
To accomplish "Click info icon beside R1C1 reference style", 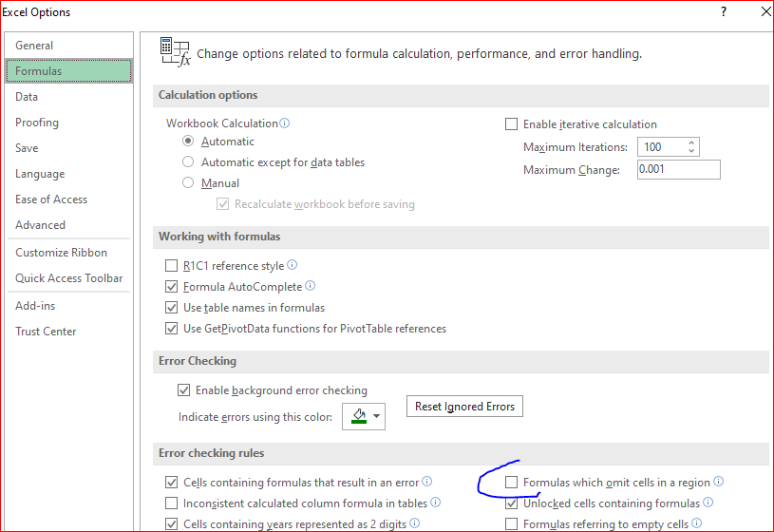I will tap(293, 265).
